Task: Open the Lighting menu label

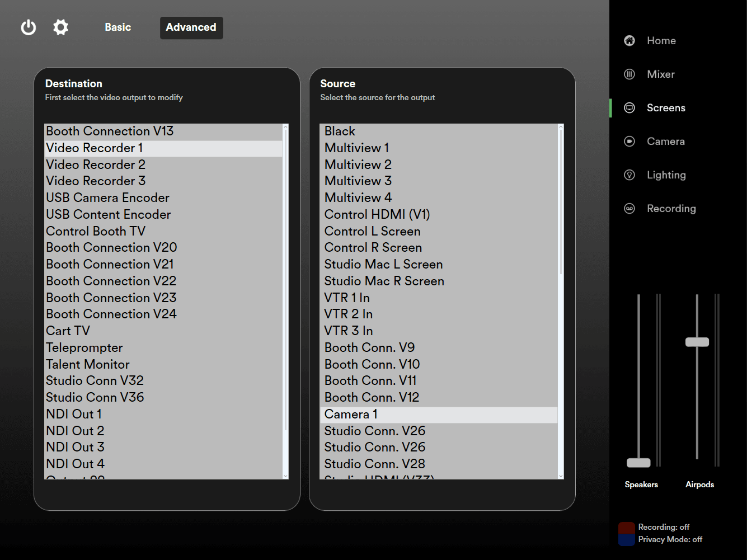Action: click(x=666, y=175)
